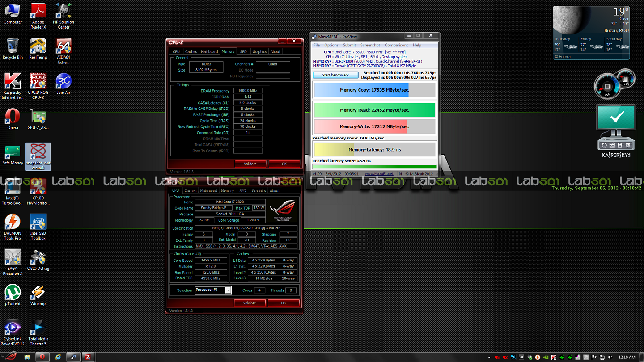Select TotalMedia Theatre 5 desktop icon

[x=38, y=333]
